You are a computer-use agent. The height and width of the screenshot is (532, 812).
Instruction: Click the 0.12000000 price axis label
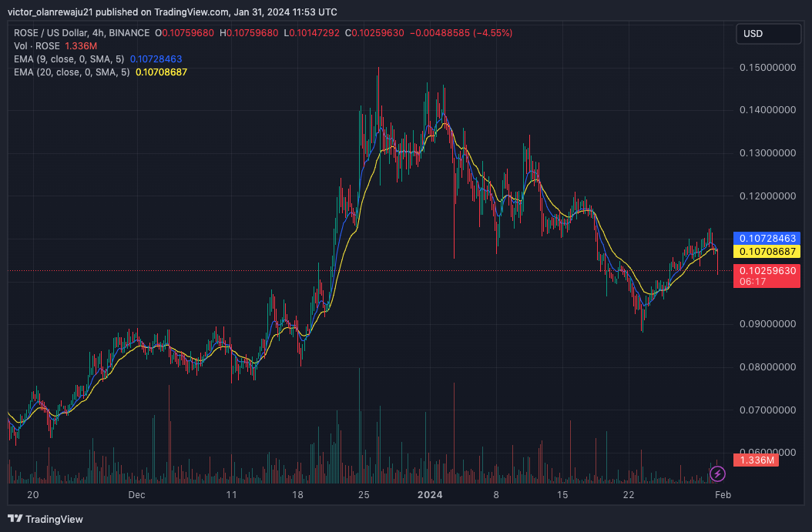pos(767,196)
